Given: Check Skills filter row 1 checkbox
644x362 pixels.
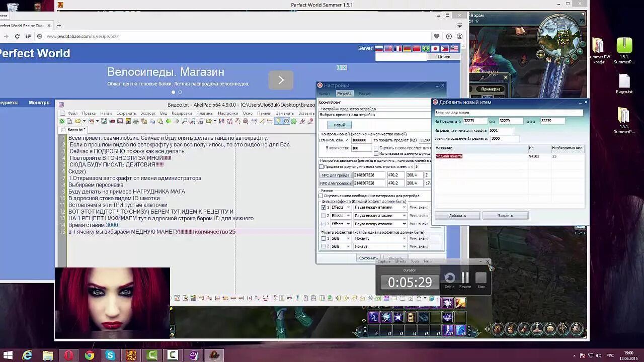Looking at the screenshot, I should [x=324, y=238].
